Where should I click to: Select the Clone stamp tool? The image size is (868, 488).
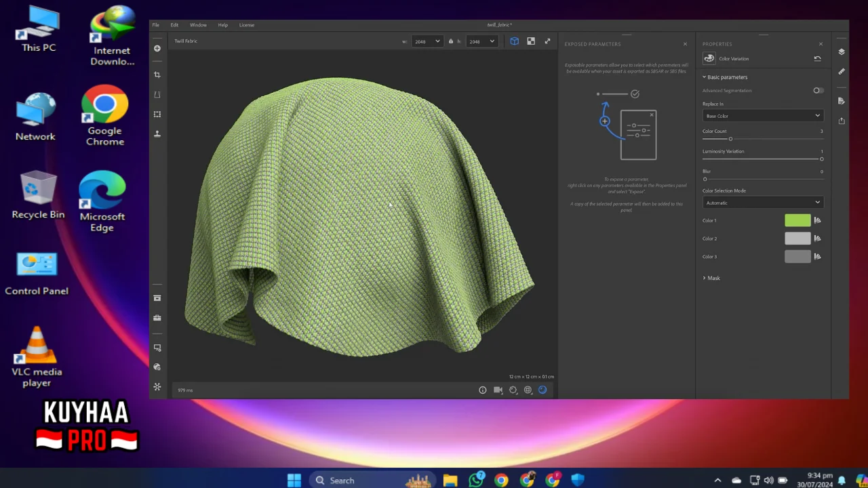(x=157, y=134)
